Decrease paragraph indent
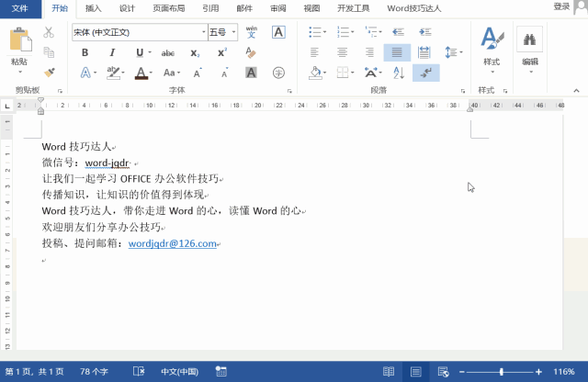The image size is (588, 382). click(398, 32)
